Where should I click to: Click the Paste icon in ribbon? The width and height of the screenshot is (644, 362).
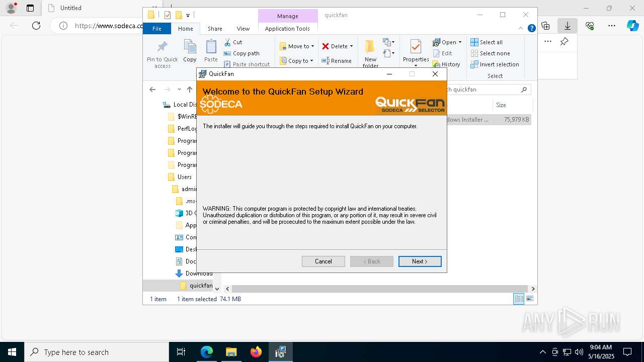[211, 47]
